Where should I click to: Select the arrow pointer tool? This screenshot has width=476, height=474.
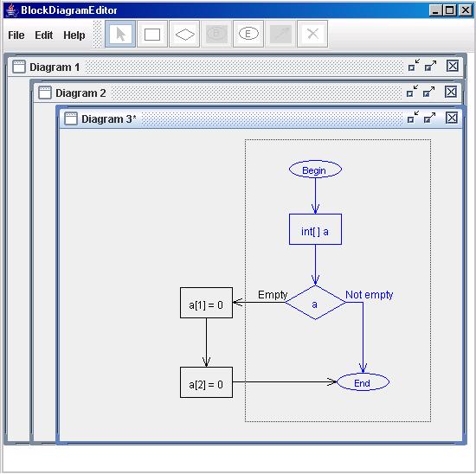tap(120, 34)
